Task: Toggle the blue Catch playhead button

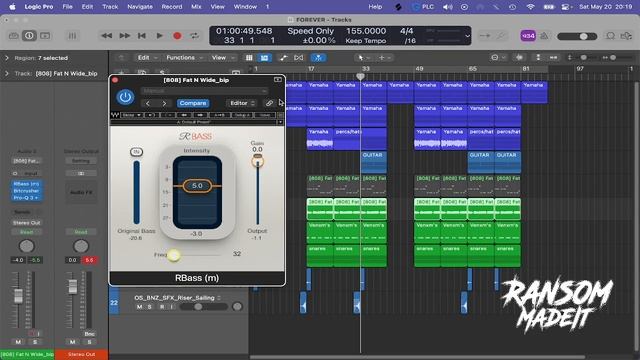Action: point(318,58)
